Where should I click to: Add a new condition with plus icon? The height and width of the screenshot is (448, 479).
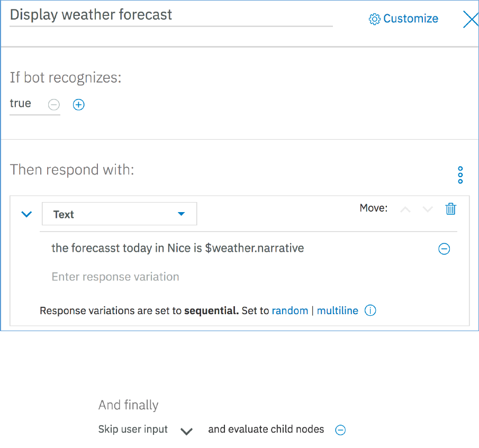click(x=79, y=105)
